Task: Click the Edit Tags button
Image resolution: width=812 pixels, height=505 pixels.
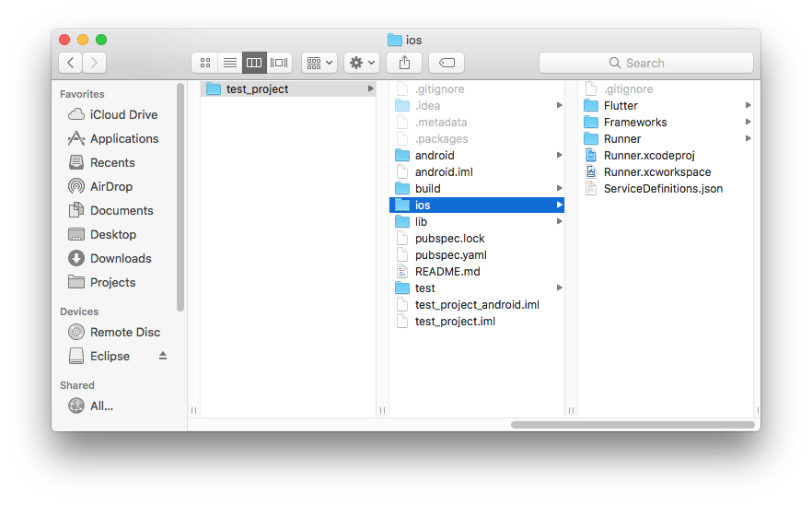Action: 447,63
